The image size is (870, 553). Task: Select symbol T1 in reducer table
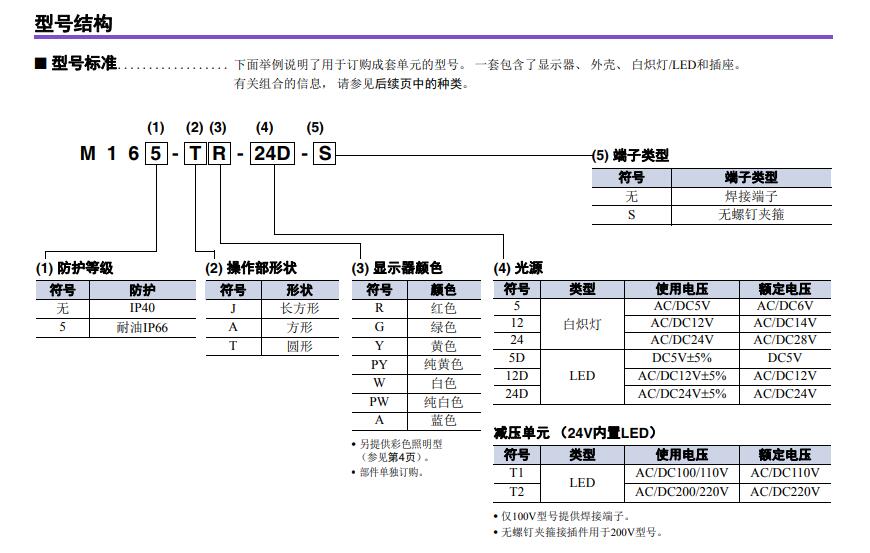tap(517, 473)
